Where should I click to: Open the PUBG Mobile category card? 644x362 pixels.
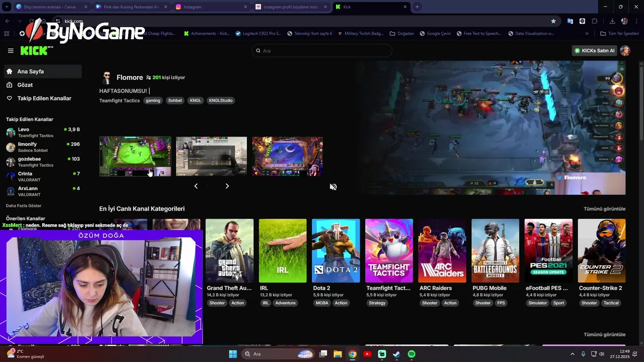[x=495, y=250]
